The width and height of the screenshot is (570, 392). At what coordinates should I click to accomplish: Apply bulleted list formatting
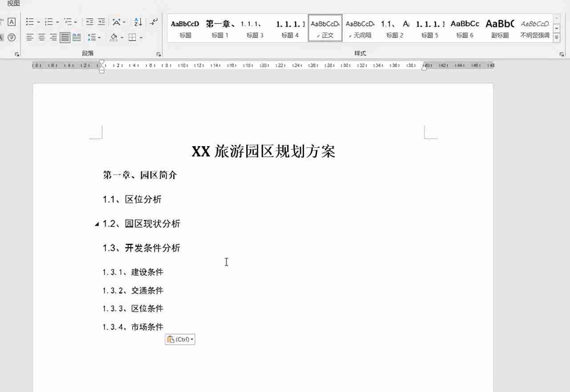pyautogui.click(x=29, y=21)
